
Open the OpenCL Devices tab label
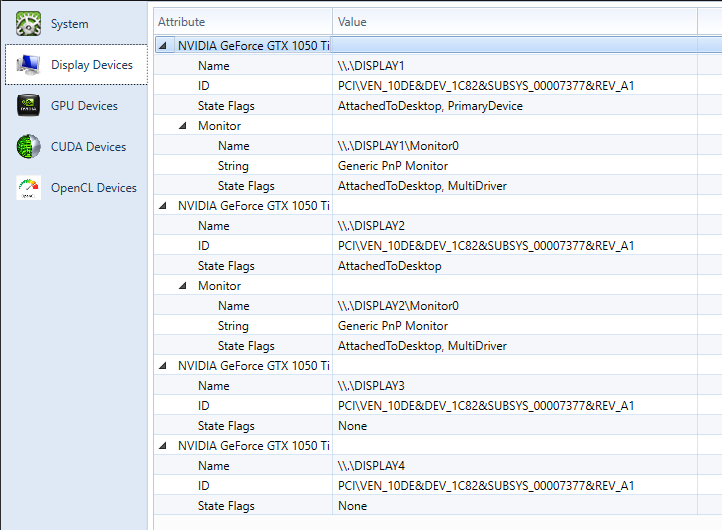(94, 188)
